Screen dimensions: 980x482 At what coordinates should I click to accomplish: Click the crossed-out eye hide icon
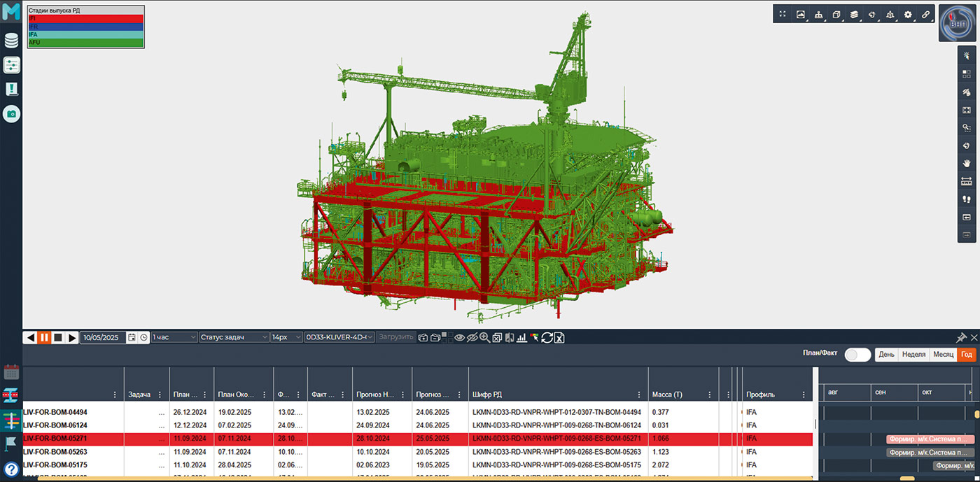tap(471, 337)
